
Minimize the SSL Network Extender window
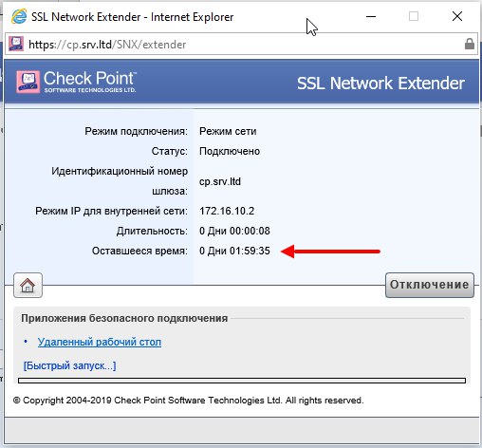point(371,16)
